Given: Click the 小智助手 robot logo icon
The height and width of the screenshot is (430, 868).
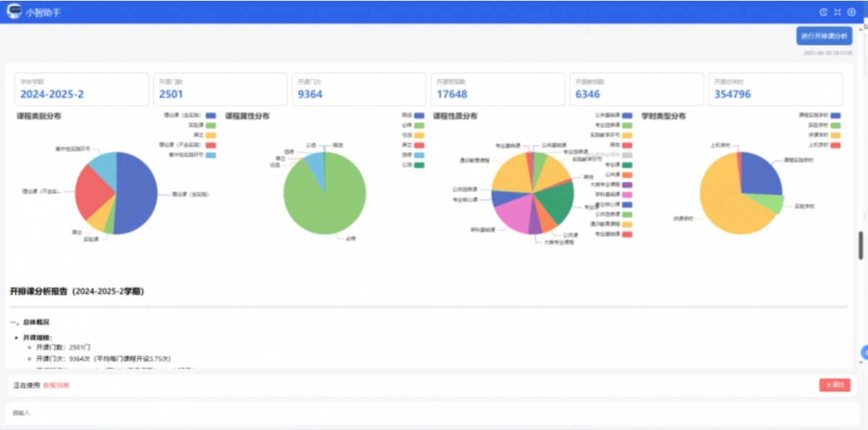Looking at the screenshot, I should tap(14, 12).
